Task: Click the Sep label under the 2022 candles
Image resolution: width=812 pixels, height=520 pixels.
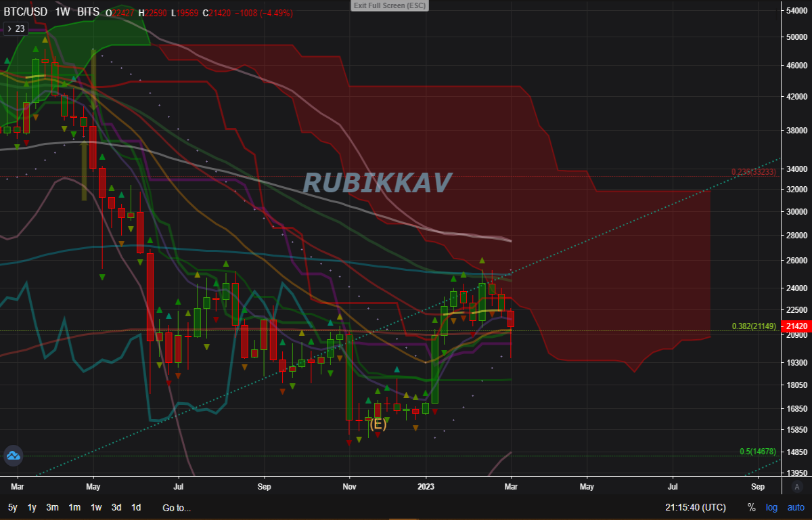Action: click(x=264, y=486)
